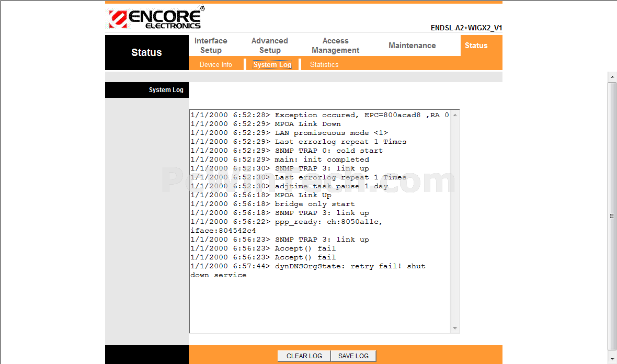Click the 'SNMP TRAP 0: cold start' line
617x364 pixels.
click(287, 151)
